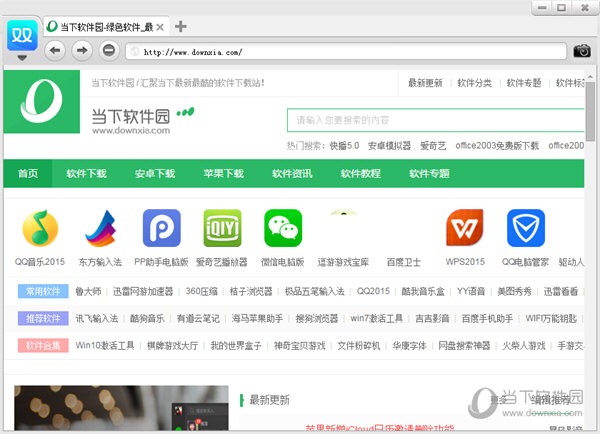Screen dimensions: 600x434
Task: Stop loading with the stop button
Action: pos(109,51)
